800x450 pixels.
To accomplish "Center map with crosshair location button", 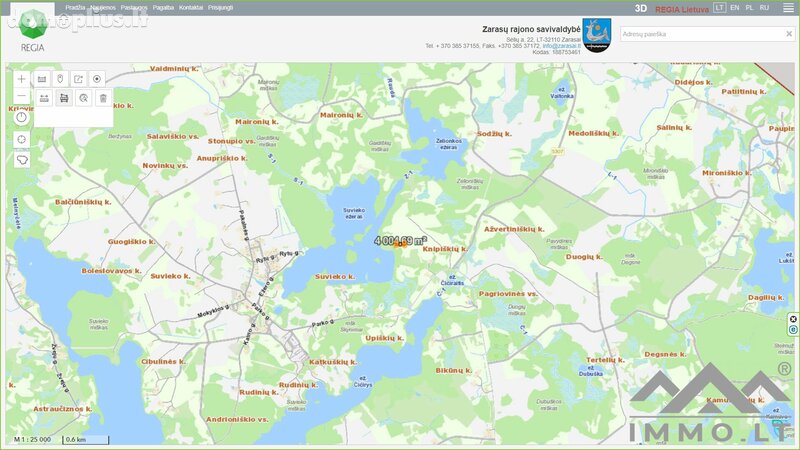I will (21, 139).
